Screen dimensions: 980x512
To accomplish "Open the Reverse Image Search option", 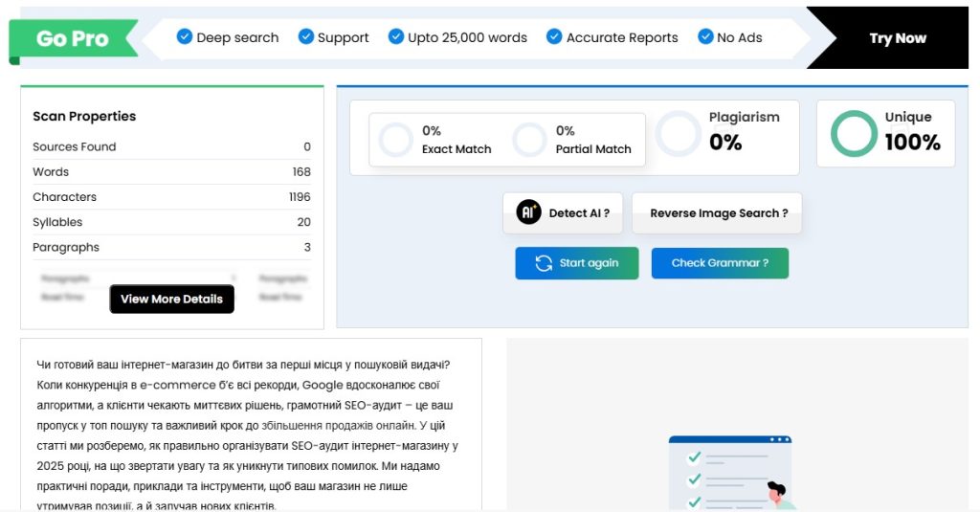I will click(x=717, y=213).
